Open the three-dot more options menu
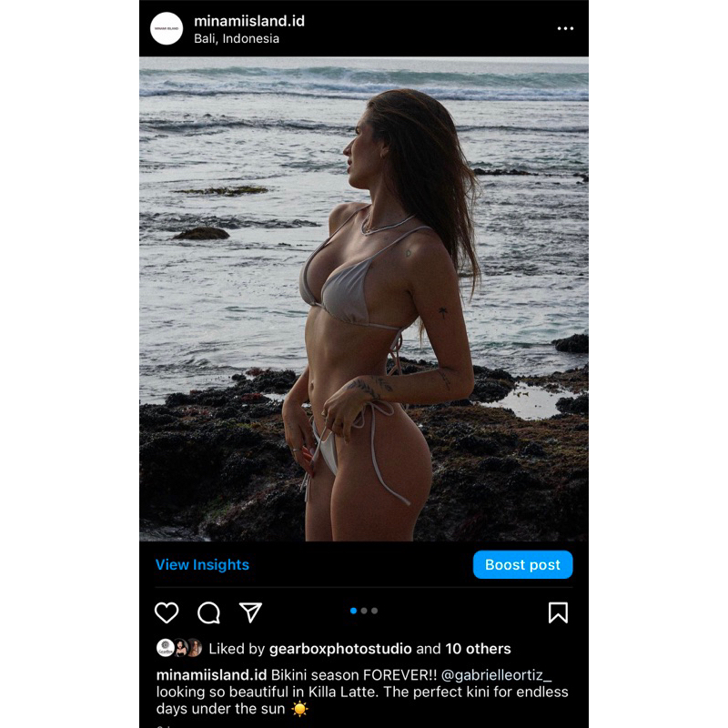Viewport: 728px width, 728px height. pyautogui.click(x=565, y=28)
